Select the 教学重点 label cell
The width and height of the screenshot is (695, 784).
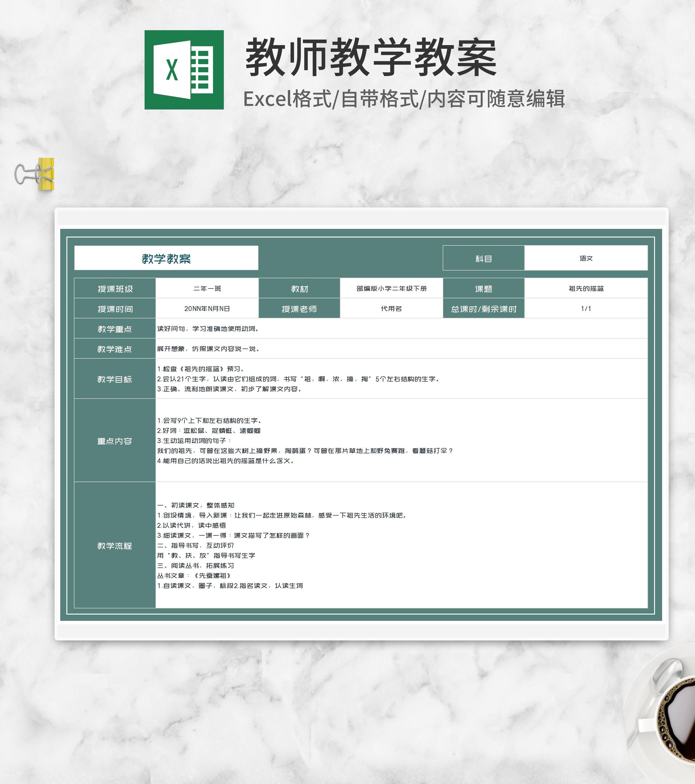coord(115,329)
